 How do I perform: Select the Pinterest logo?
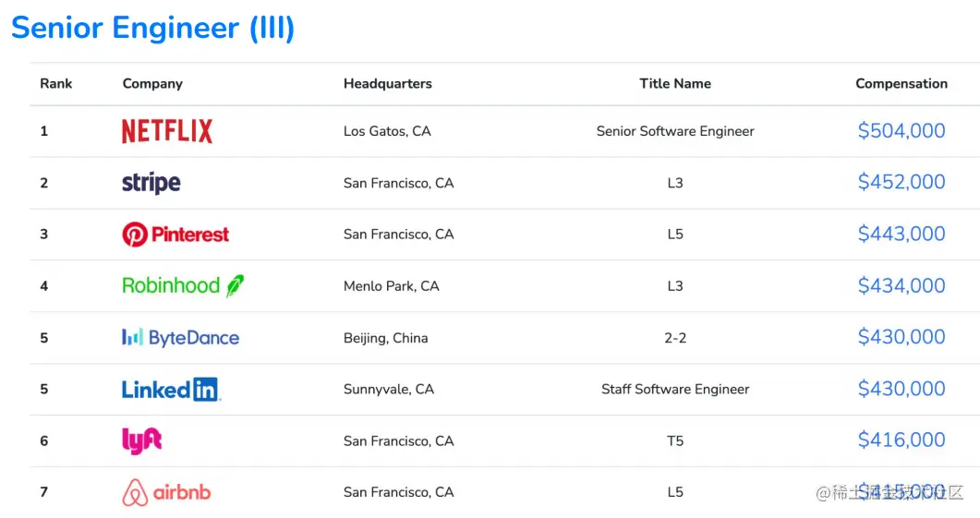(175, 235)
